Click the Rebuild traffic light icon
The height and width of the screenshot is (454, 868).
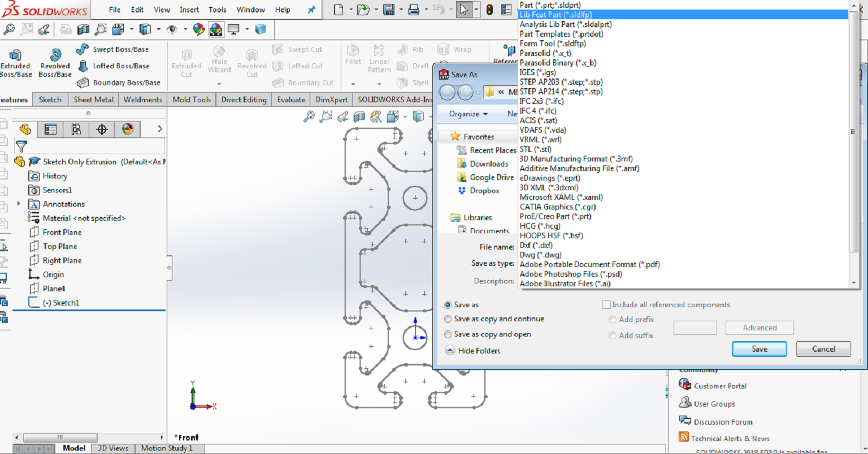point(489,10)
